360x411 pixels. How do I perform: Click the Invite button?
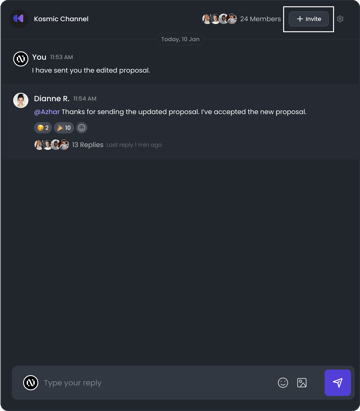[x=309, y=19]
